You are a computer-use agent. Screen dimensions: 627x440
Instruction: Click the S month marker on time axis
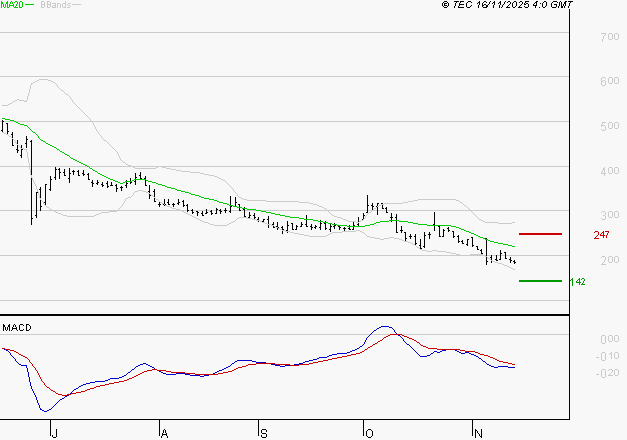point(264,433)
